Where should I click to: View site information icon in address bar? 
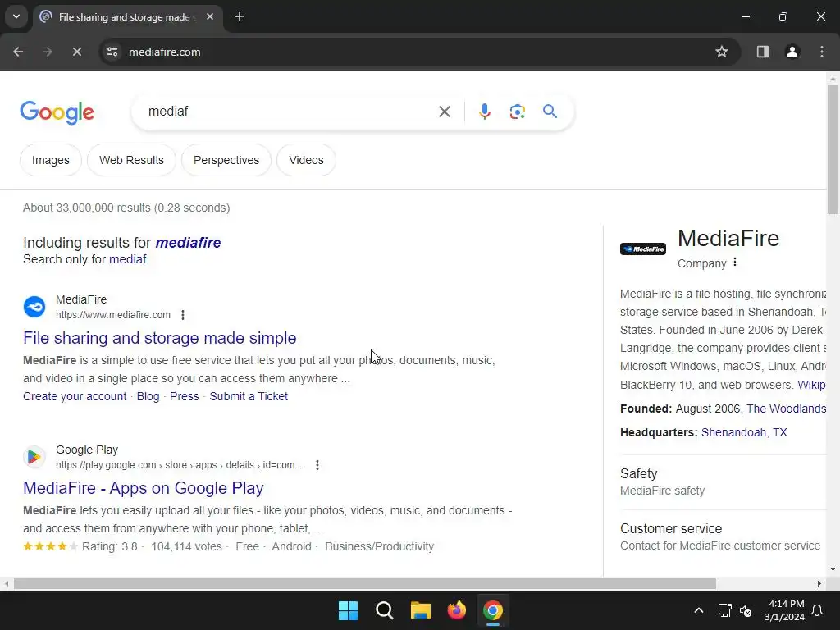(x=112, y=52)
